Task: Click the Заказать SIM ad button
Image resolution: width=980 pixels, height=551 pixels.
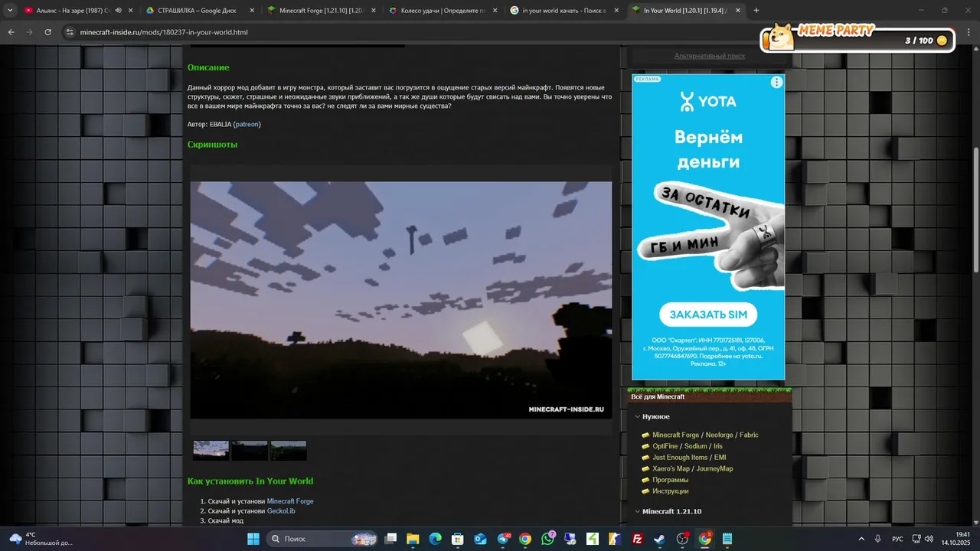Action: click(x=708, y=315)
